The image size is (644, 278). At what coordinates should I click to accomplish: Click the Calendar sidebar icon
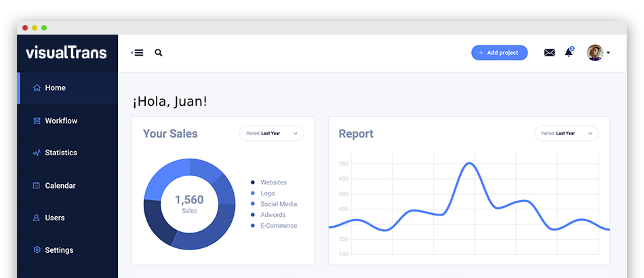point(37,186)
